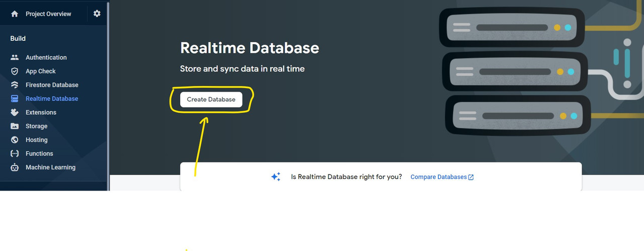Click the Extensions puzzle icon
Image resolution: width=644 pixels, height=251 pixels.
(x=15, y=112)
